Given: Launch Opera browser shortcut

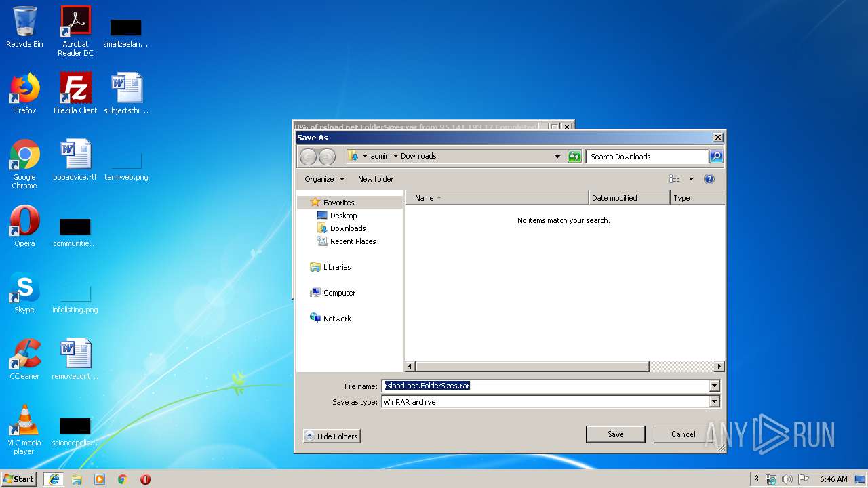Looking at the screenshot, I should (24, 226).
